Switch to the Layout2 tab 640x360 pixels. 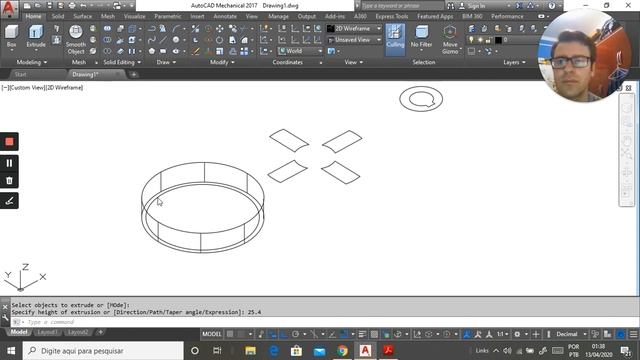click(x=78, y=332)
